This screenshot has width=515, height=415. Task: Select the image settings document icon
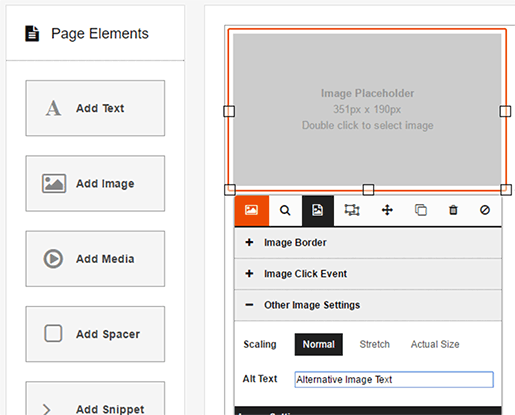(x=318, y=210)
